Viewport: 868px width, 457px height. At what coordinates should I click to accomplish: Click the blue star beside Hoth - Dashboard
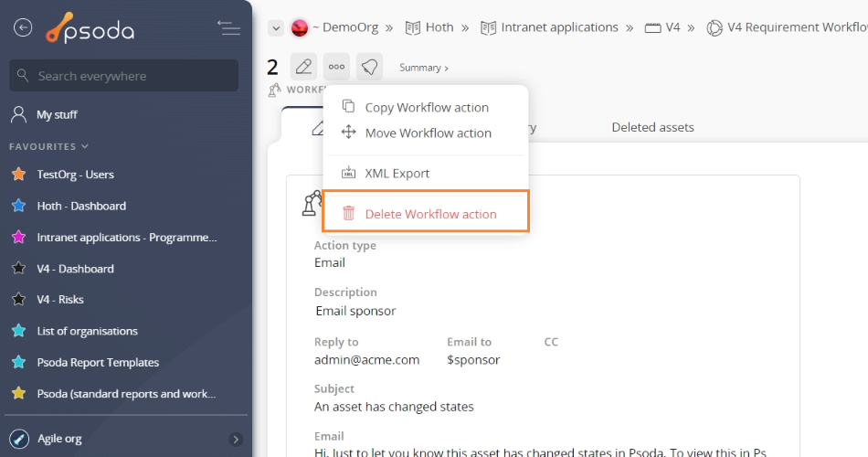click(18, 206)
